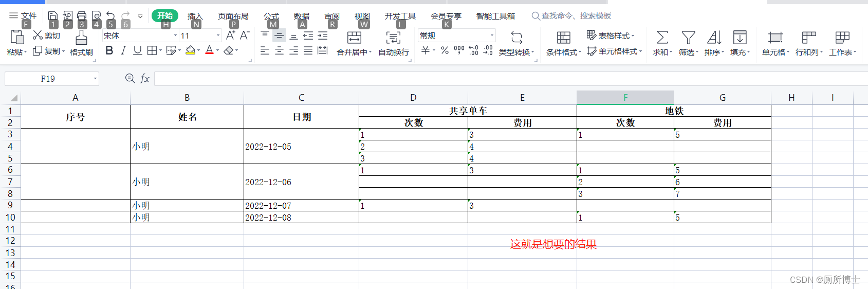Open Print Preview icon
Viewport: 868px width, 289px height.
click(96, 16)
